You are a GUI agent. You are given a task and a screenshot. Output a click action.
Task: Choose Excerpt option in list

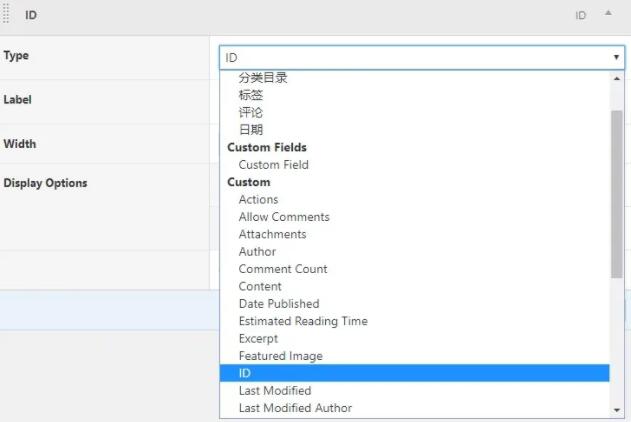point(414,338)
